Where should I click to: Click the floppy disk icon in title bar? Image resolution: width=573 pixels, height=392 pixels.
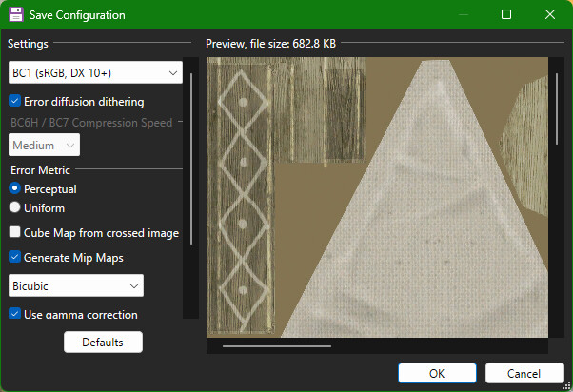click(16, 15)
